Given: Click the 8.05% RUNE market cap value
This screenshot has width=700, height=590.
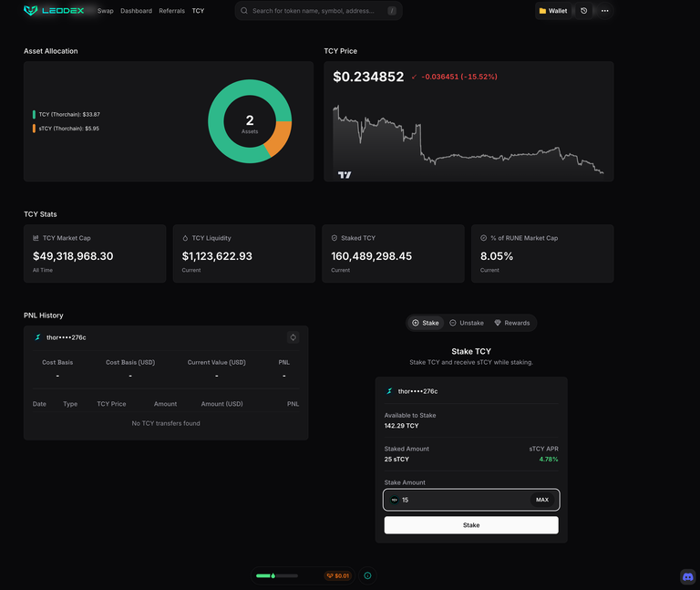Looking at the screenshot, I should click(x=497, y=256).
